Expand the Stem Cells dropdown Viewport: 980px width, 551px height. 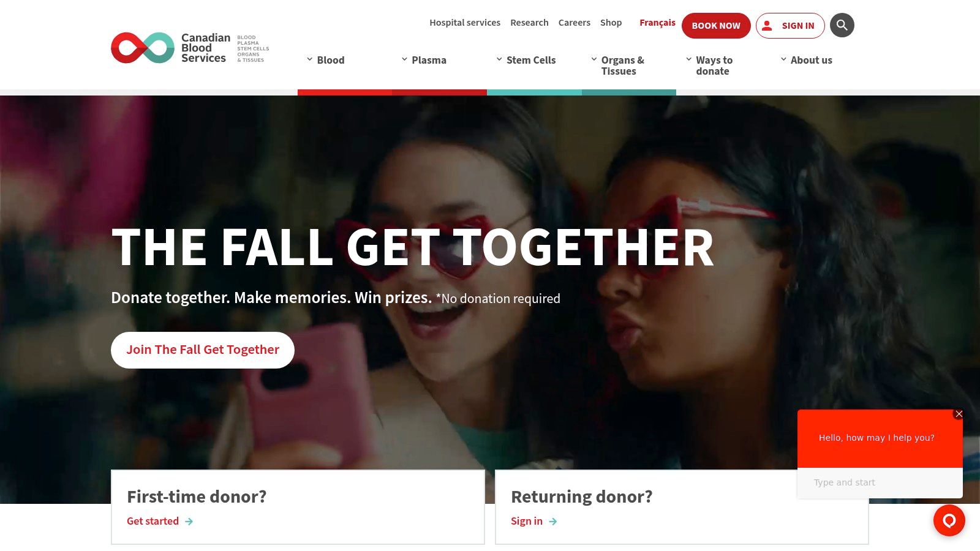coord(526,60)
